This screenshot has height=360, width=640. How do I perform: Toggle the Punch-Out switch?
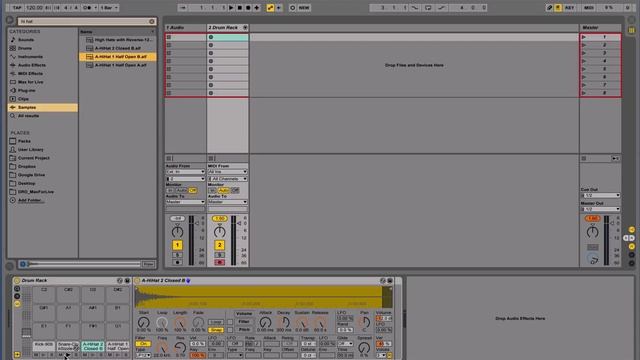tap(441, 7)
